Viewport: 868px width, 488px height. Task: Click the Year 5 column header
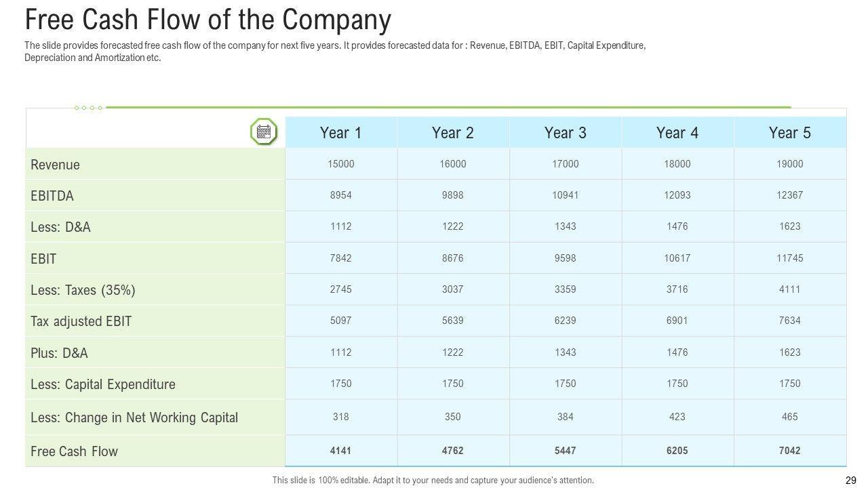click(x=789, y=133)
